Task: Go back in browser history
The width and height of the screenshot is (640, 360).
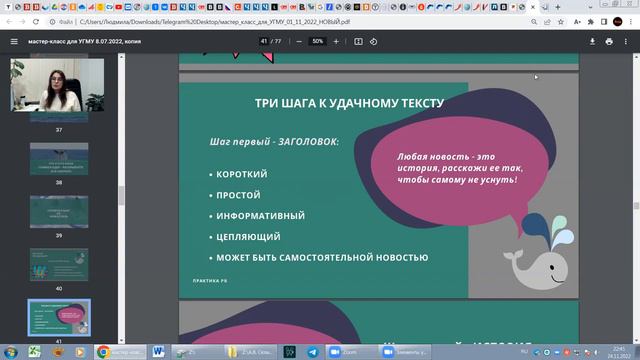Action: click(9, 22)
